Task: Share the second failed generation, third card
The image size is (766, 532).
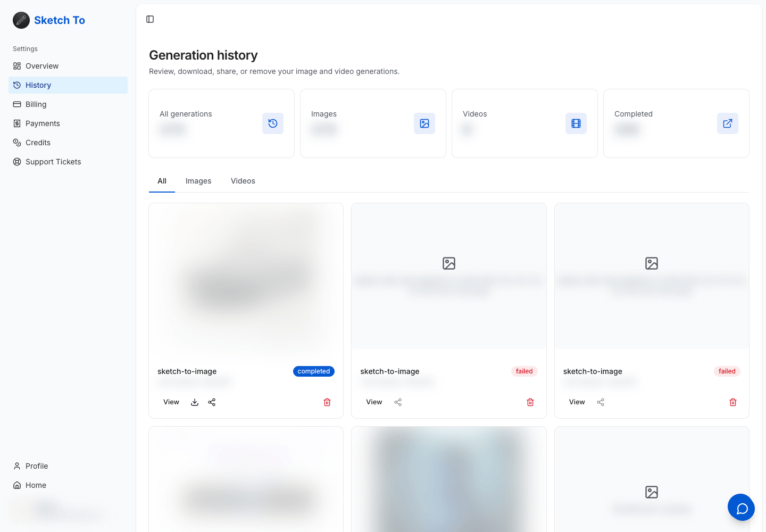Action: coord(601,402)
